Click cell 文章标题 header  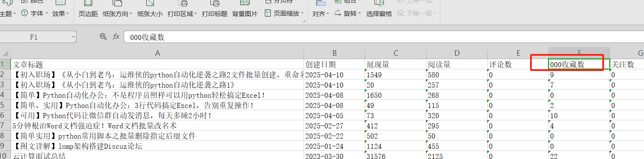pyautogui.click(x=157, y=64)
